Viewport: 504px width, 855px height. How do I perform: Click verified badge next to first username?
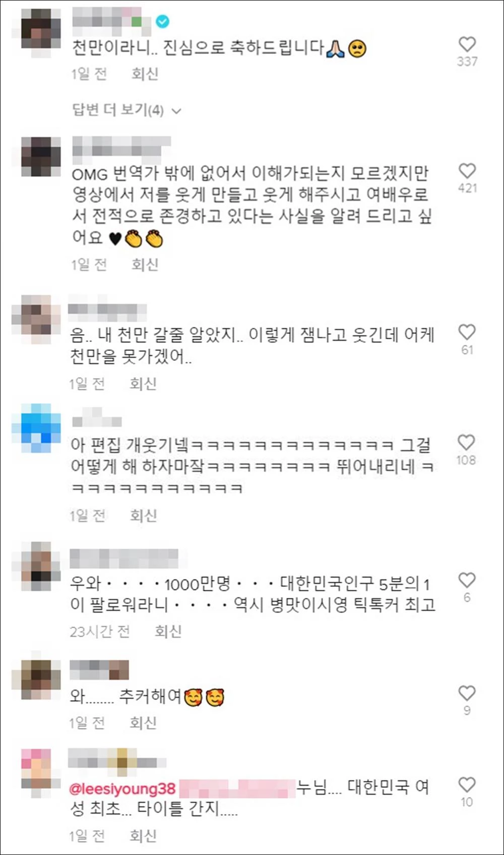[x=162, y=21]
